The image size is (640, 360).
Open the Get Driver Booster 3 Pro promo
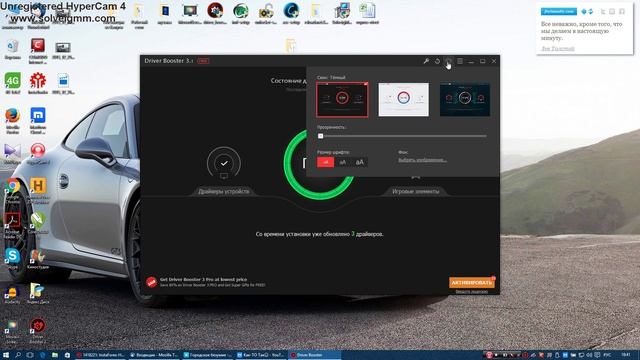tap(212, 282)
